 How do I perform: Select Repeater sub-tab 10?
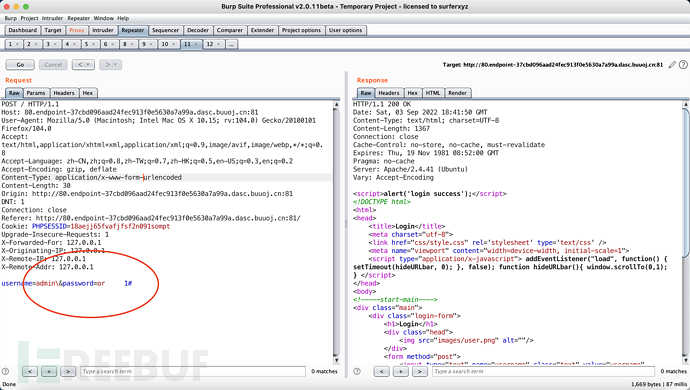point(169,44)
